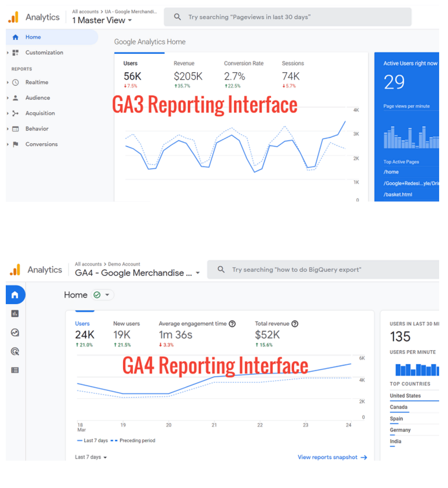Click the help icon beside Average engagement time
The image size is (448, 488).
click(x=232, y=324)
